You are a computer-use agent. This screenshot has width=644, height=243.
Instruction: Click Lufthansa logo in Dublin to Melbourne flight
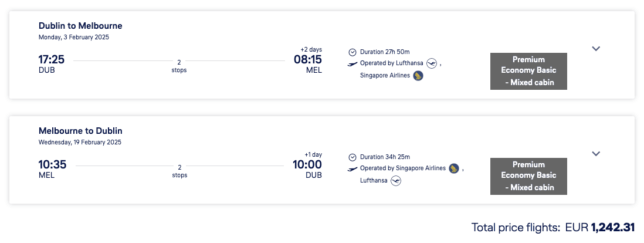pos(432,63)
